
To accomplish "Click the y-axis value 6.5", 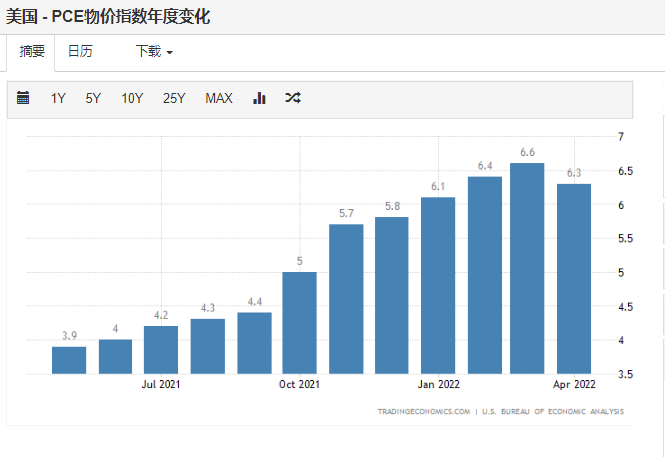I will (x=625, y=171).
